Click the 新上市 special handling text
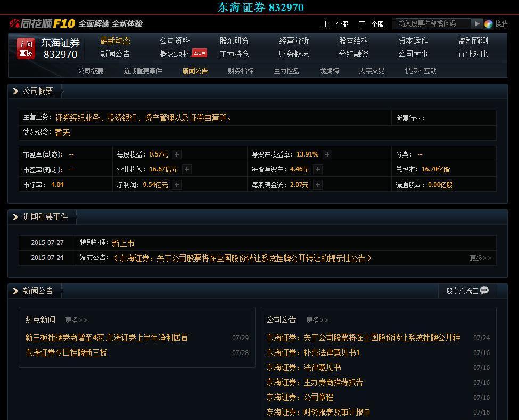 coord(123,243)
